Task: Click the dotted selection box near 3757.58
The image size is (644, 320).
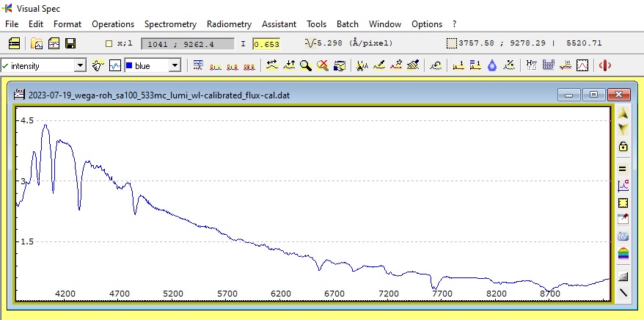Action: click(451, 43)
